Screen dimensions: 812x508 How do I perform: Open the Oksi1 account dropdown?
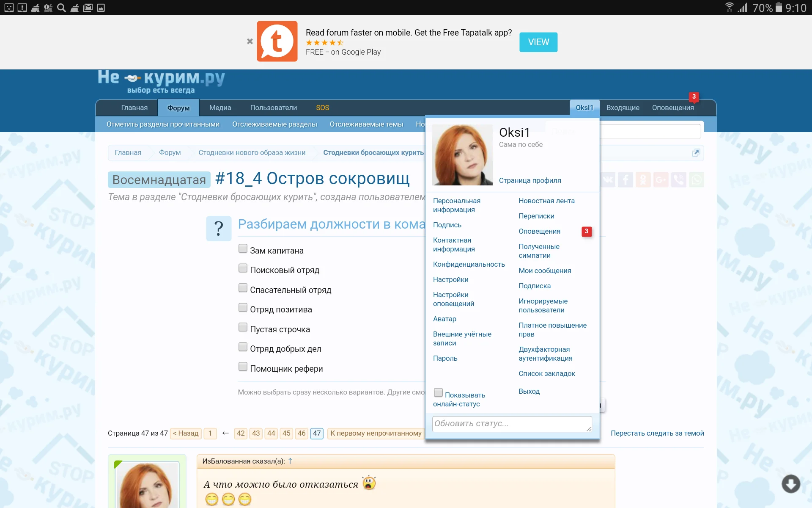click(585, 108)
